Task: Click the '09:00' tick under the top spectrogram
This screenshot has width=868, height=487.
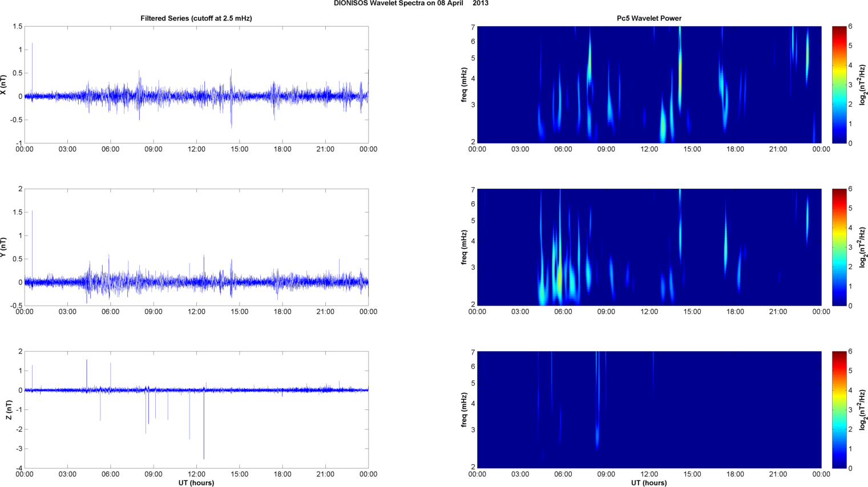Action: click(x=606, y=149)
